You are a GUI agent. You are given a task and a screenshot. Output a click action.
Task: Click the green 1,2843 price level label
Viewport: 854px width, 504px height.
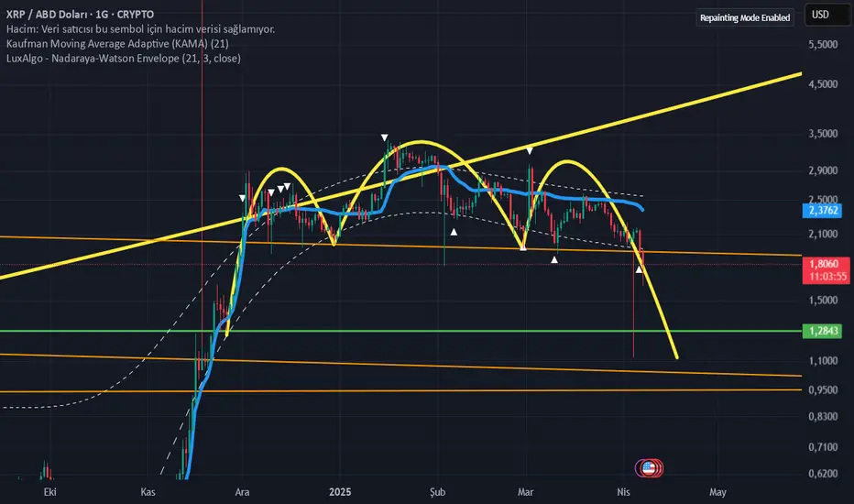point(822,331)
